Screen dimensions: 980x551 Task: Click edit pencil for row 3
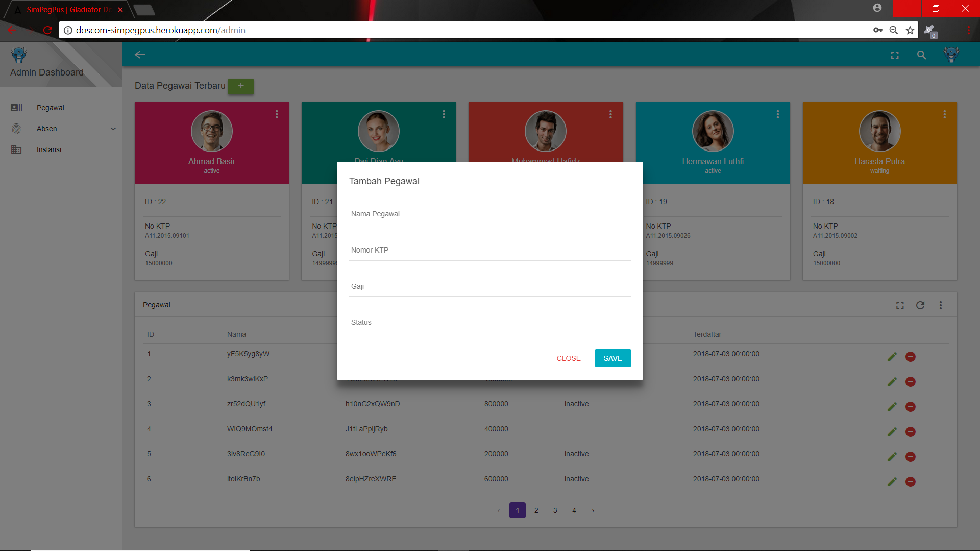coord(892,407)
